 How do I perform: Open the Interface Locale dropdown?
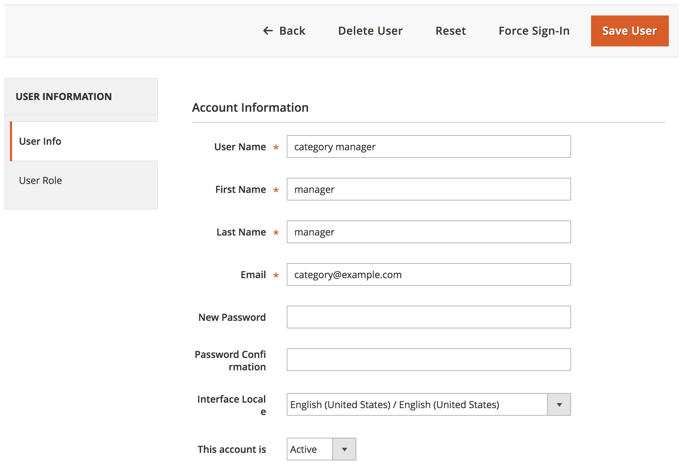(417, 405)
